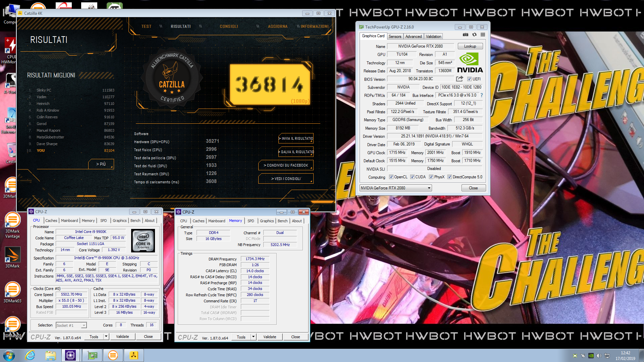Click the Tools button in CPU-Z CPU window

coord(94,337)
